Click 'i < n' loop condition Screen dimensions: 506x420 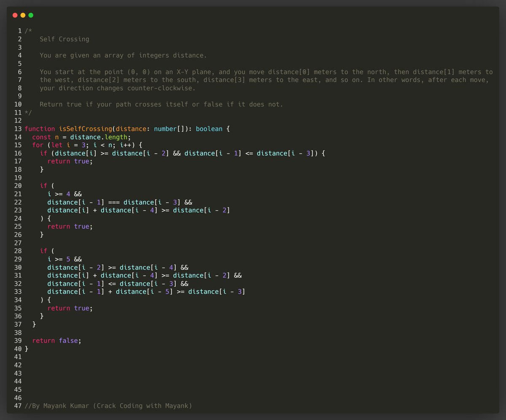pyautogui.click(x=103, y=145)
